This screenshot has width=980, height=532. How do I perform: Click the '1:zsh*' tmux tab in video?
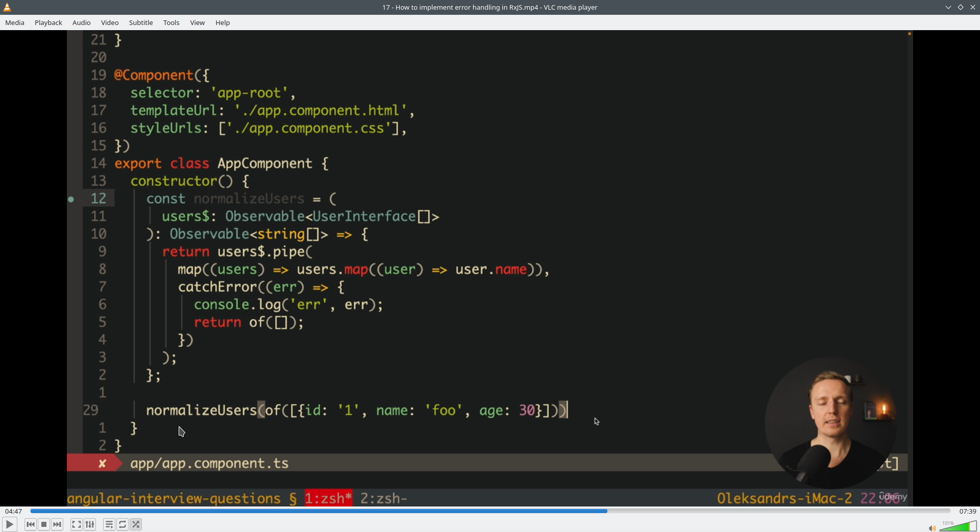[329, 498]
